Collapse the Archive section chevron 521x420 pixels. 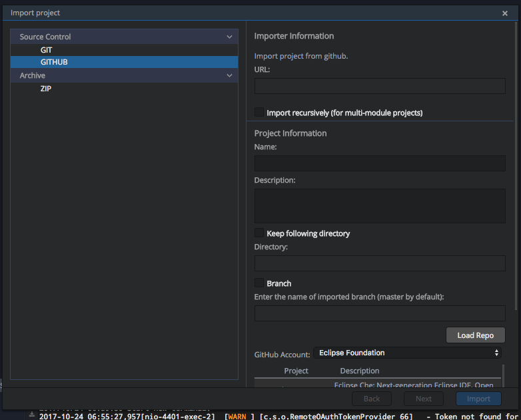[x=229, y=75]
